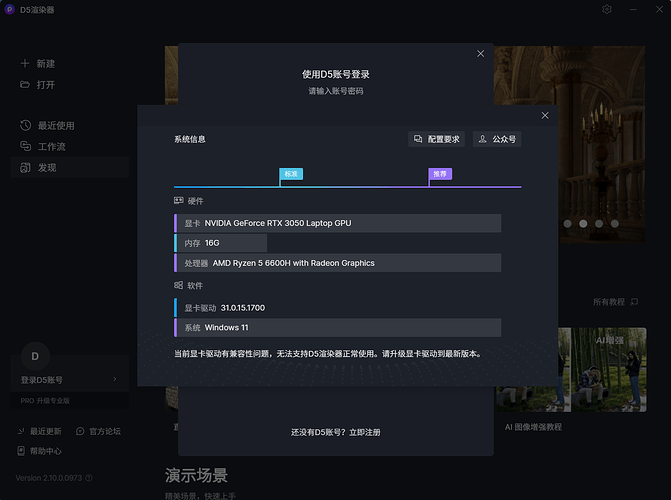This screenshot has height=500, width=671.
Task: Click 所有教程 all tutorials link
Action: pos(615,302)
